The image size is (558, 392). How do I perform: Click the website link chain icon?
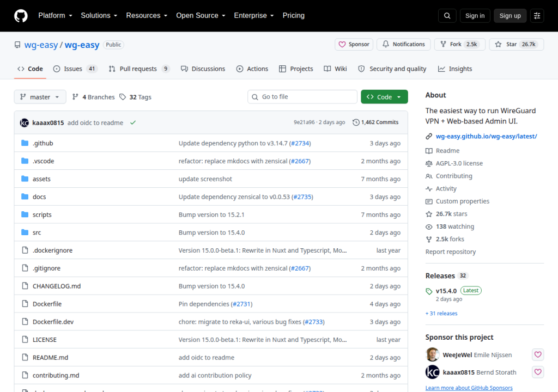click(x=429, y=136)
